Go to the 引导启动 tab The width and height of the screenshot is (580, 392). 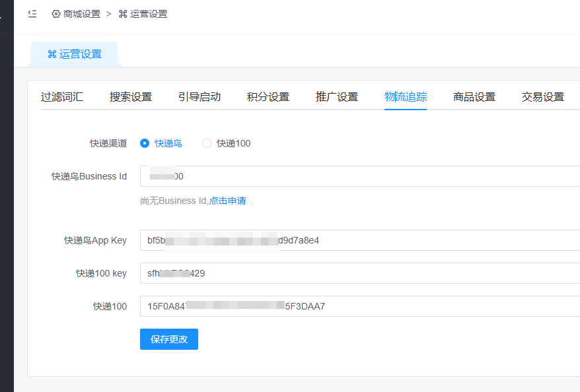(x=199, y=97)
